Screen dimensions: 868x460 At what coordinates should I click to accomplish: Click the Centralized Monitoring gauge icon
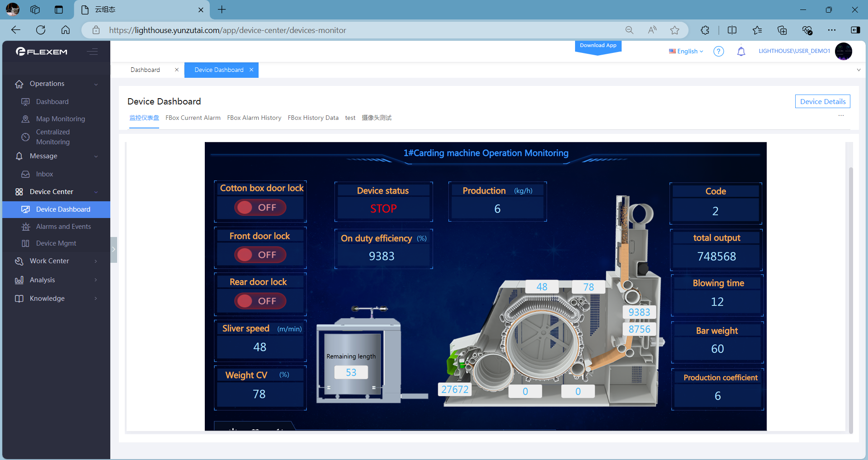pos(26,137)
